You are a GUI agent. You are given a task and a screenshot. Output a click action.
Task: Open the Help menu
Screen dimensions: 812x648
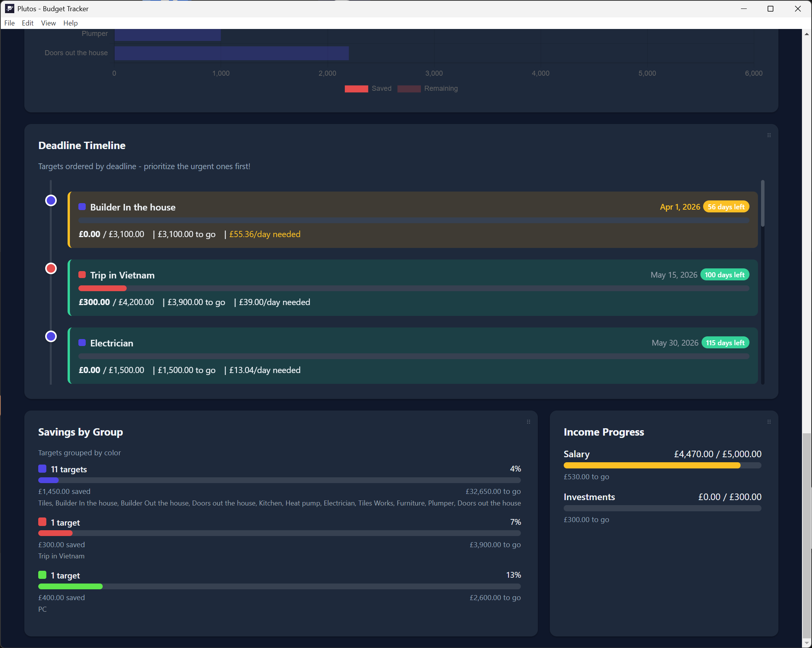[70, 23]
